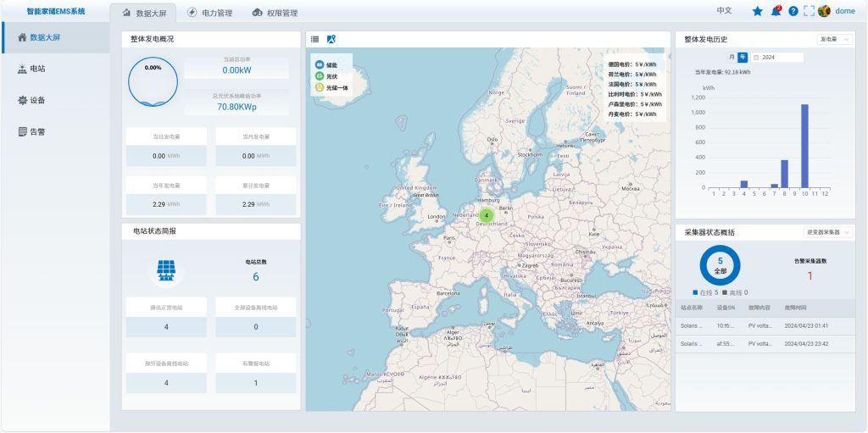Click the favorites star icon
868x433 pixels.
[757, 11]
